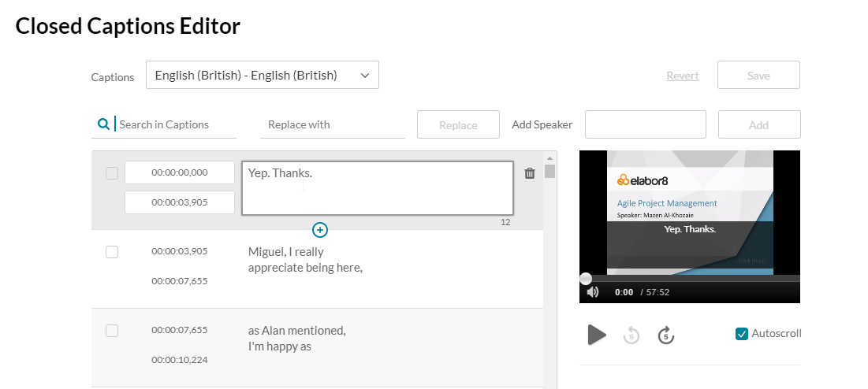Image resolution: width=868 pixels, height=389 pixels.
Task: Check the box for "as Alan mentioned" caption
Action: pos(112,331)
